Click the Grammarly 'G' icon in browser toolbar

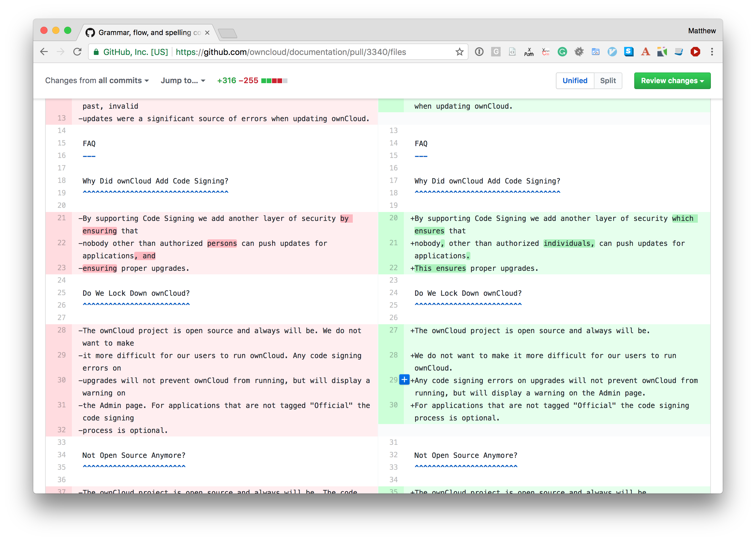(x=560, y=52)
